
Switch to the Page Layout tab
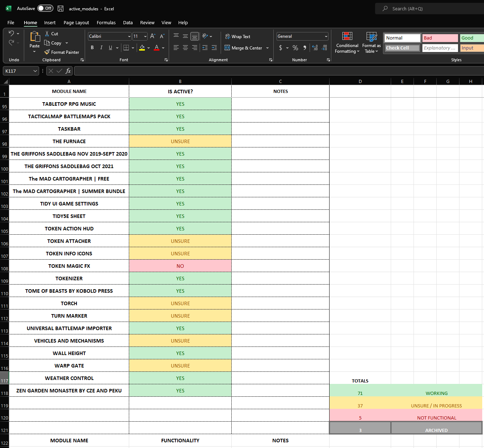coord(76,22)
